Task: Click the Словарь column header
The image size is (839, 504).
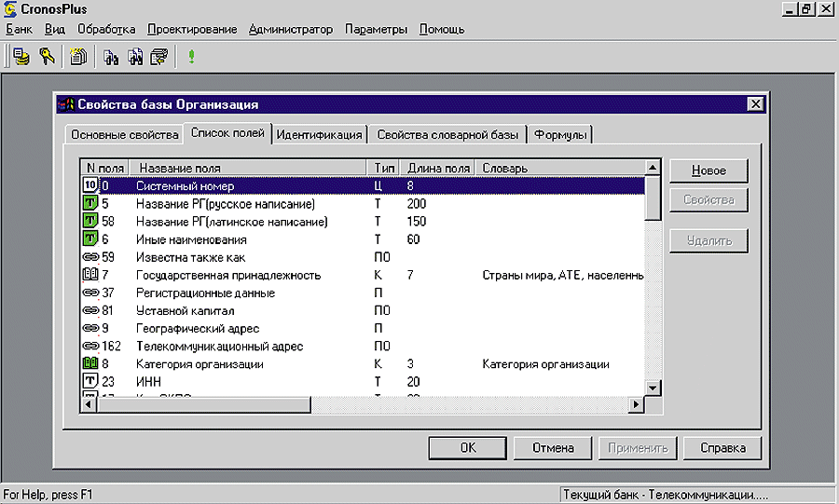Action: (560, 168)
